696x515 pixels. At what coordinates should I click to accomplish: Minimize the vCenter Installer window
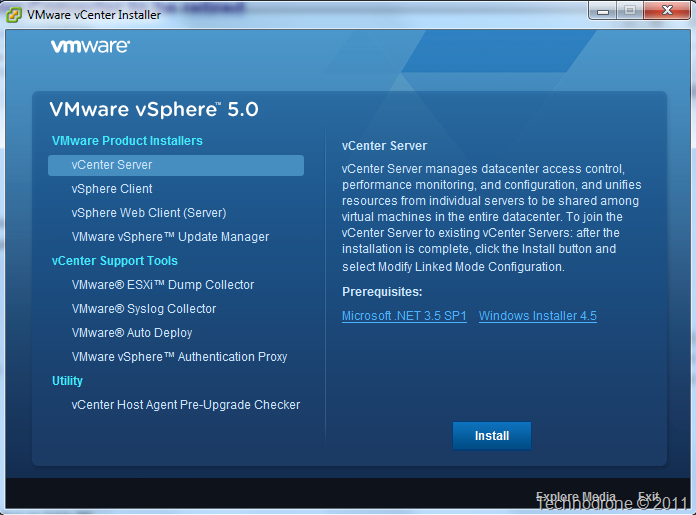[602, 11]
